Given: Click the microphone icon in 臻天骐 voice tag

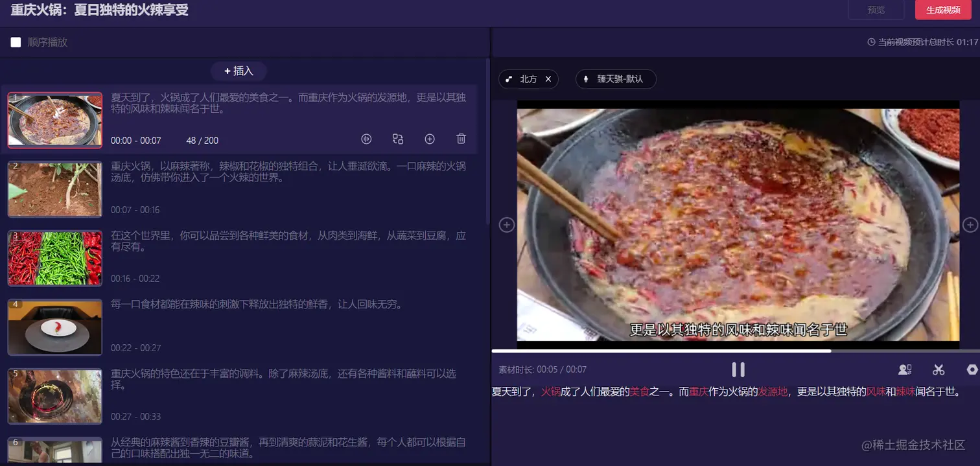Looking at the screenshot, I should pos(586,79).
